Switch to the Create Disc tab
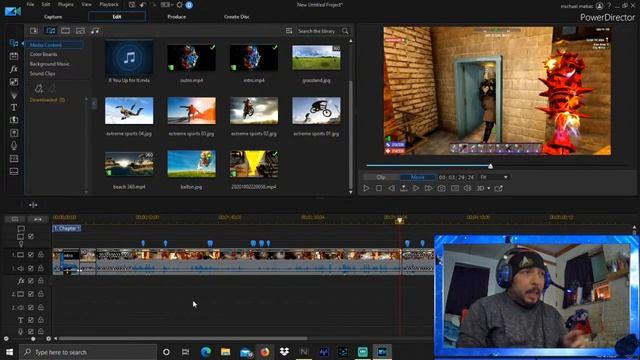The image size is (640, 360). (x=237, y=17)
